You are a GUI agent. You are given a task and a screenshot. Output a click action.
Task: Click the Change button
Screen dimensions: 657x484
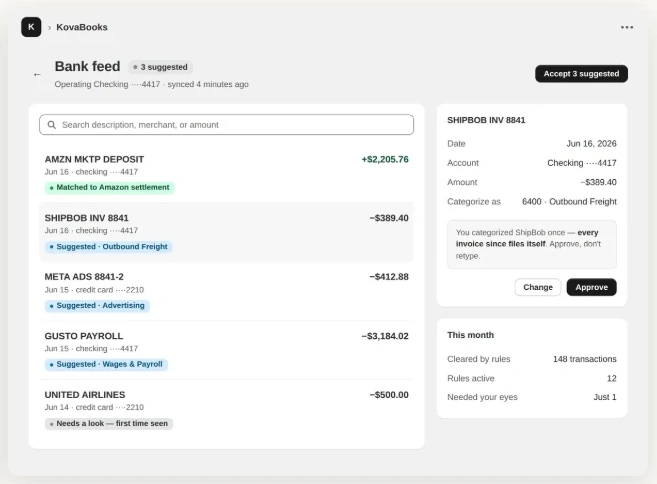pyautogui.click(x=538, y=287)
